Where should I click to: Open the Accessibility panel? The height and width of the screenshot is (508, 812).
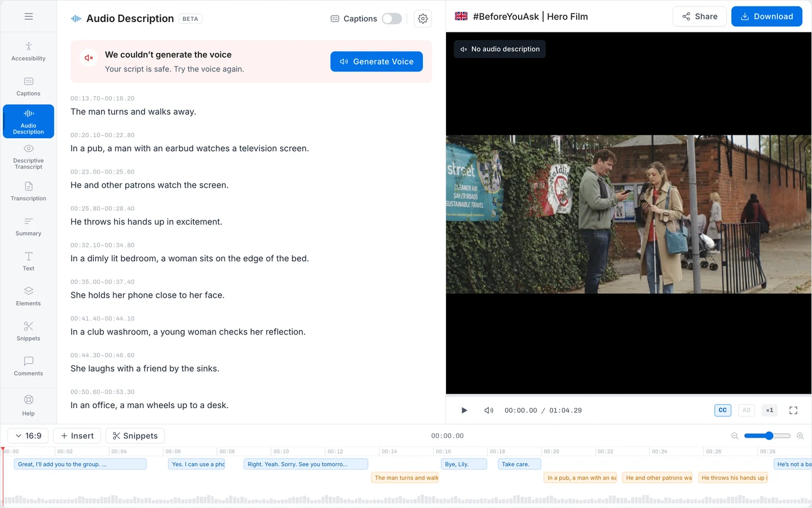point(28,52)
